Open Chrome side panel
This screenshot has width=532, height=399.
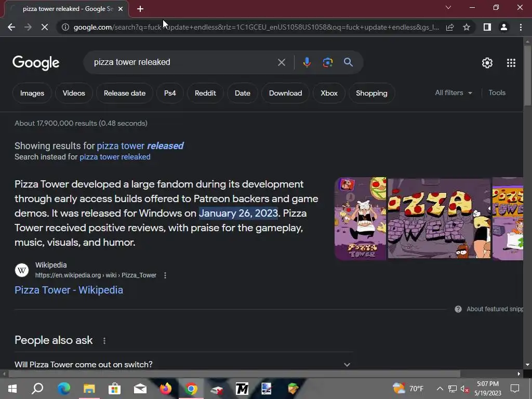[x=487, y=27]
